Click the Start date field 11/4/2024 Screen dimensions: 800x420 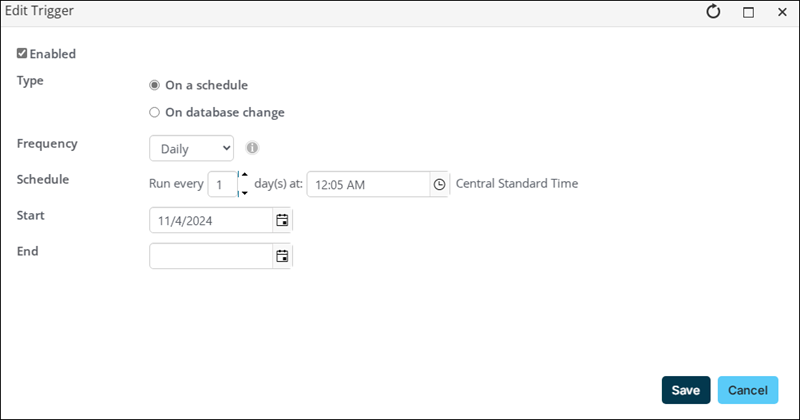click(211, 220)
